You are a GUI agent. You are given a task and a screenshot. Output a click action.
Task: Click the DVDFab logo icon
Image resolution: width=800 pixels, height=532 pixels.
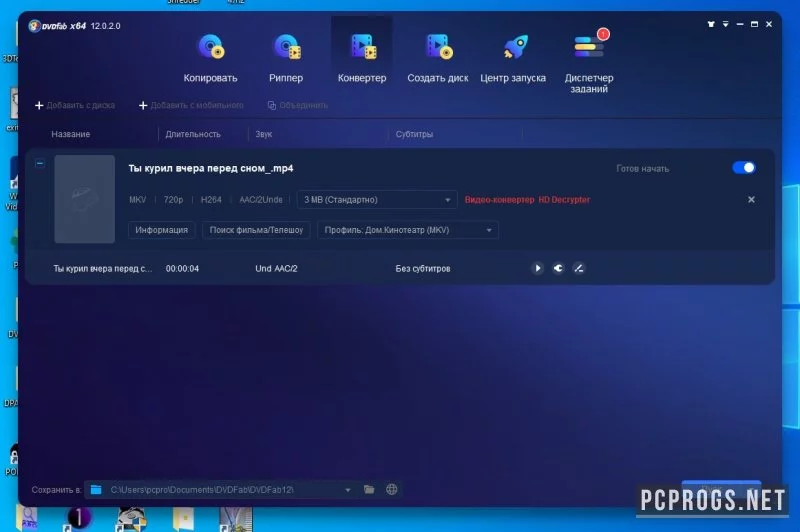point(34,26)
